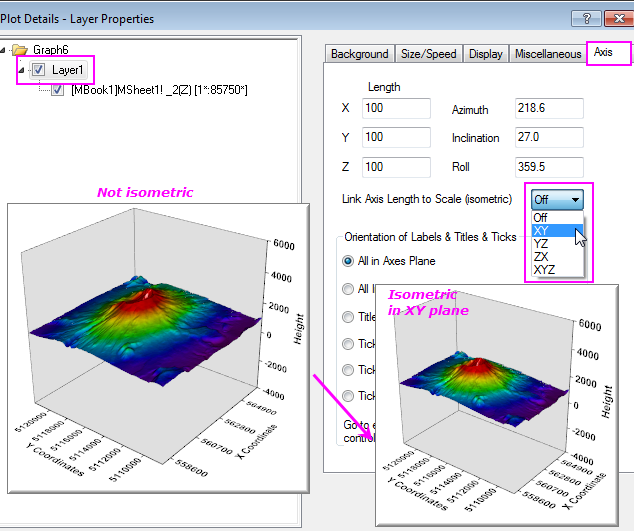Viewport: 634px width, 531px height.
Task: Choose ZX in the isometric dropdown list
Action: click(x=541, y=256)
